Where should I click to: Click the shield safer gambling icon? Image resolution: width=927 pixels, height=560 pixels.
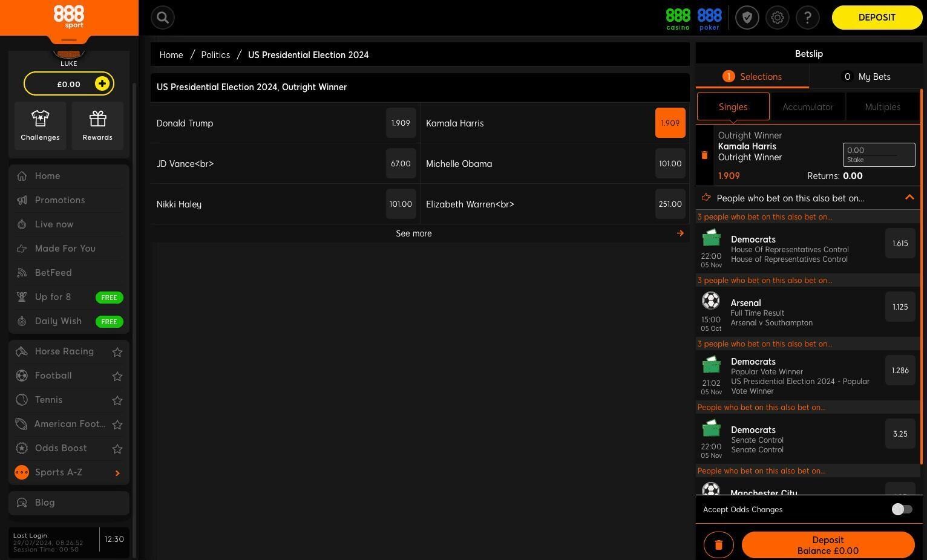click(747, 18)
